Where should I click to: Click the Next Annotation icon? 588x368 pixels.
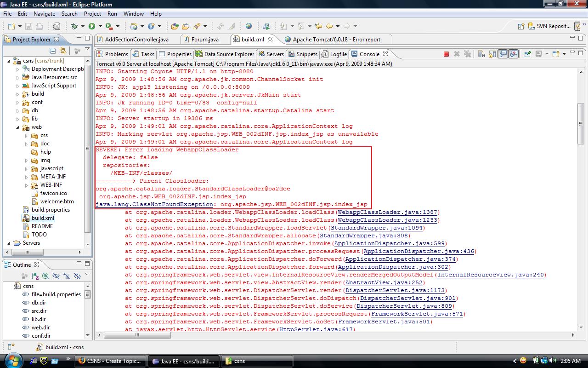(284, 26)
